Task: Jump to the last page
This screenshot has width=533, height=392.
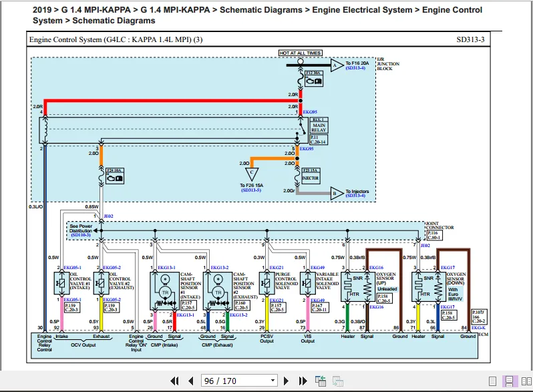Action: (303, 381)
